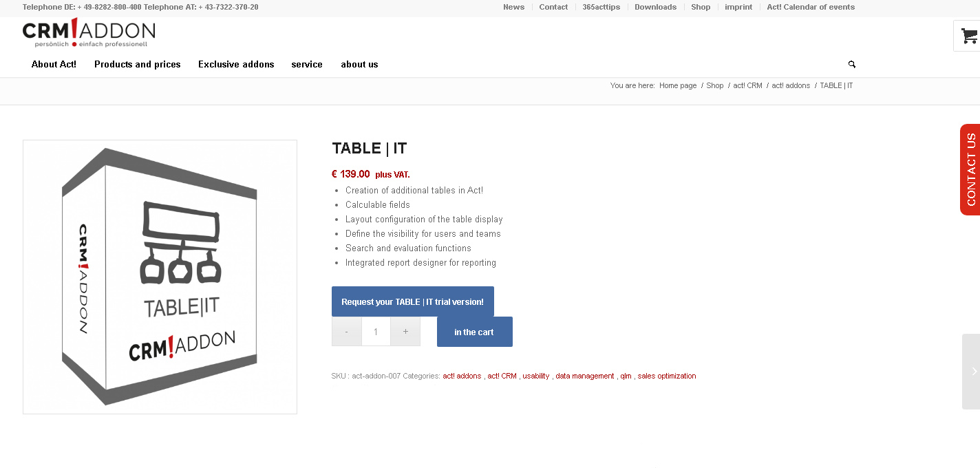This screenshot has width=980, height=468.
Task: Open the act! addons category link
Action: (462, 376)
